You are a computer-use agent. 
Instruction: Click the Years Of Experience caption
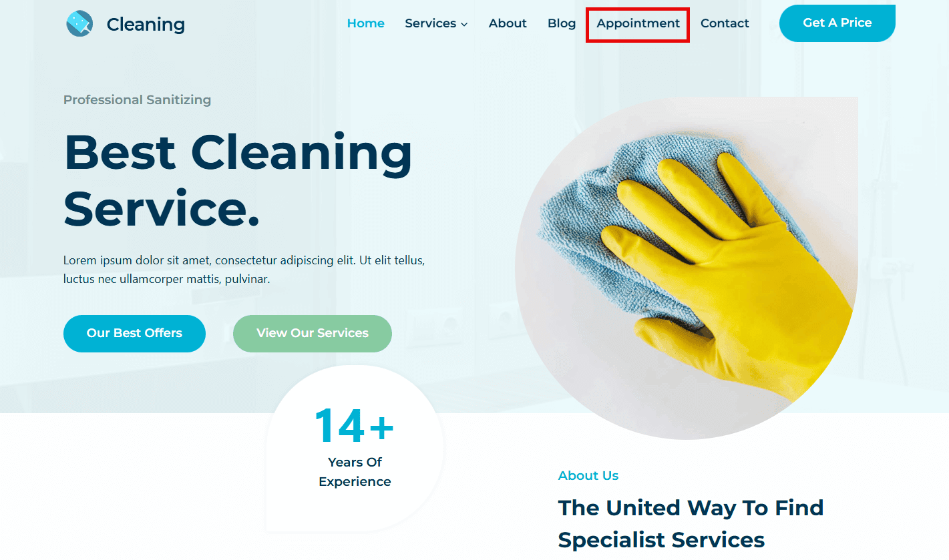tap(355, 472)
